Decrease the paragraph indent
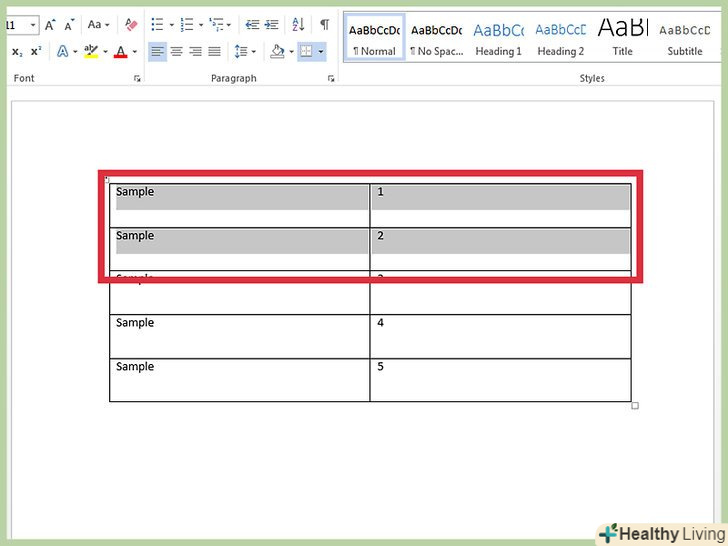Screen dimensions: 728x546 coord(252,25)
